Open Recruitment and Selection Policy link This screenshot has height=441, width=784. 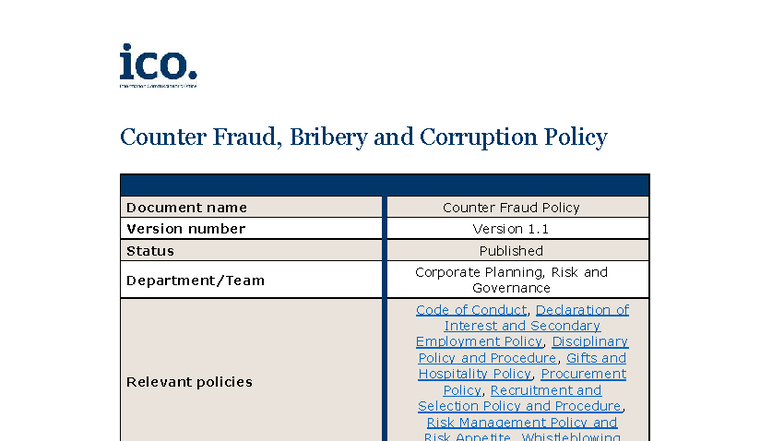pyautogui.click(x=546, y=390)
